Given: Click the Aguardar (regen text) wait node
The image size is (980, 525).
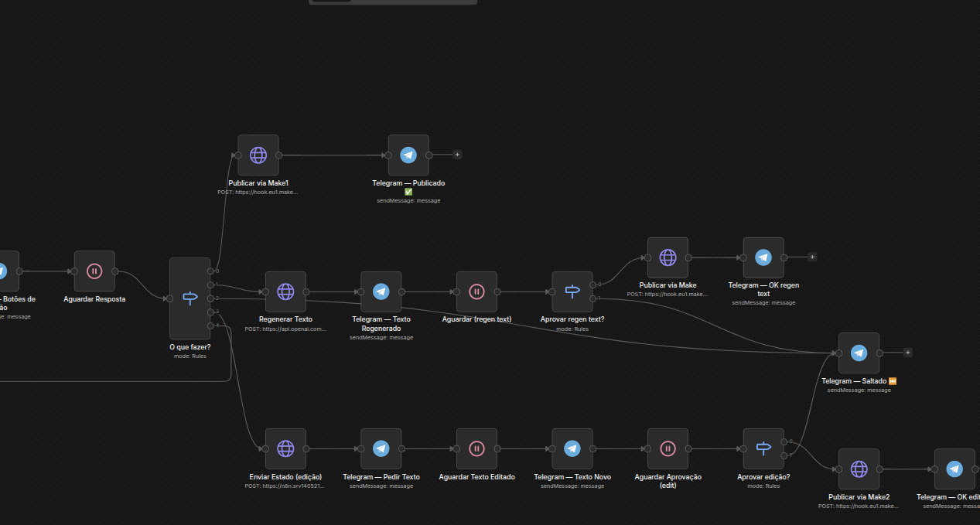Looking at the screenshot, I should click(x=476, y=291).
